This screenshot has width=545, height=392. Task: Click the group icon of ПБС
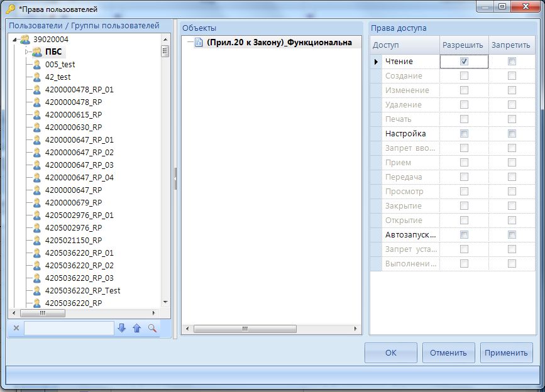(x=37, y=52)
